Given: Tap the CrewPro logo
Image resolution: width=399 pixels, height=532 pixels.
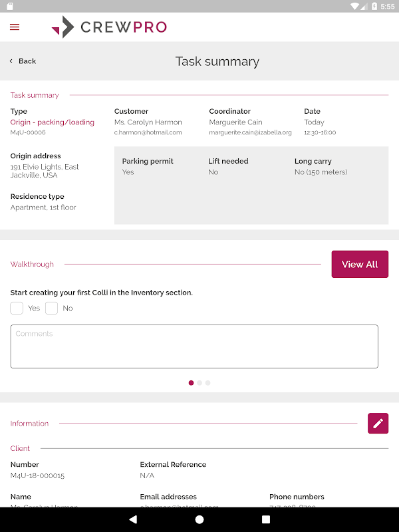Looking at the screenshot, I should [110, 27].
